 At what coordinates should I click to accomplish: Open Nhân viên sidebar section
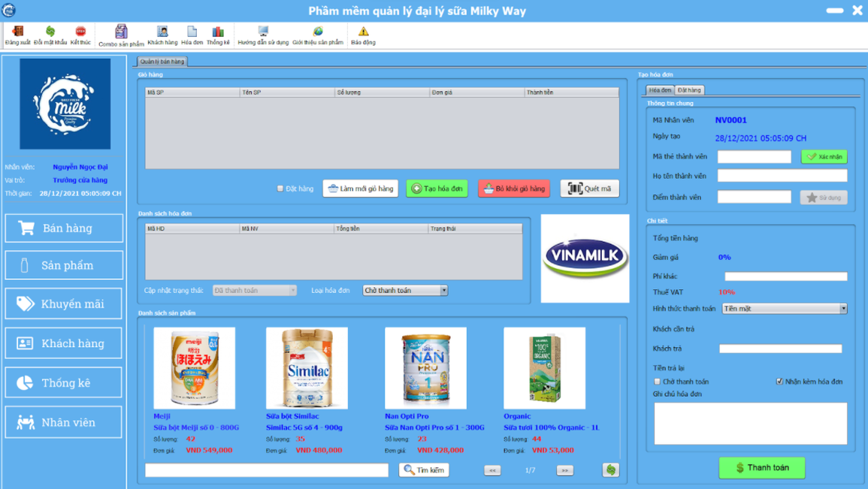pyautogui.click(x=64, y=422)
